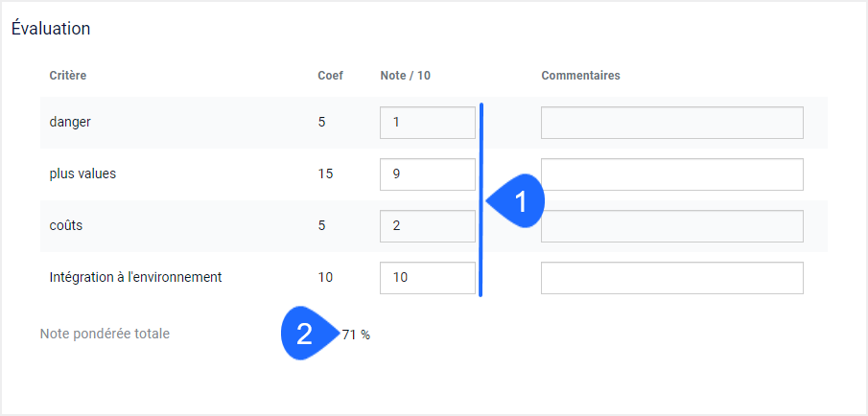Click the Évaluation section heading

point(51,28)
